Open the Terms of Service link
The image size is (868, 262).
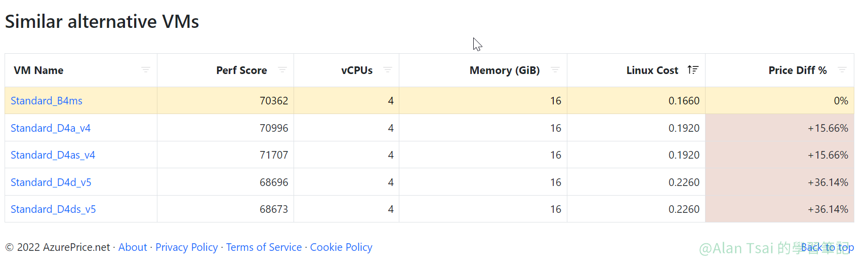(264, 247)
